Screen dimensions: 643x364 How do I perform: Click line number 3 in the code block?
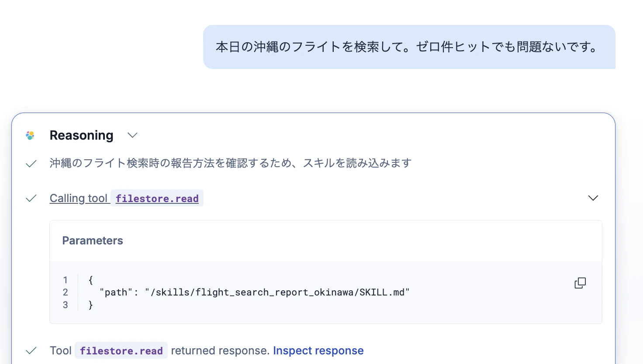[x=66, y=305]
